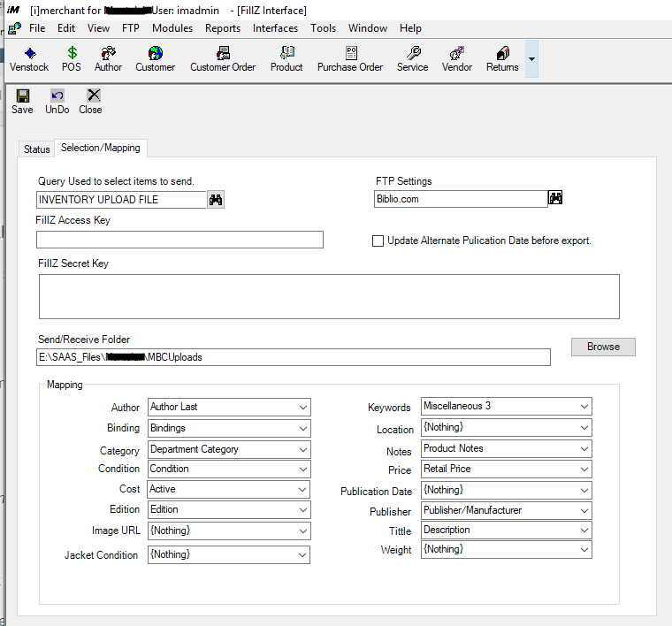672x626 pixels.
Task: Open the Author toolbar icon
Action: (109, 59)
